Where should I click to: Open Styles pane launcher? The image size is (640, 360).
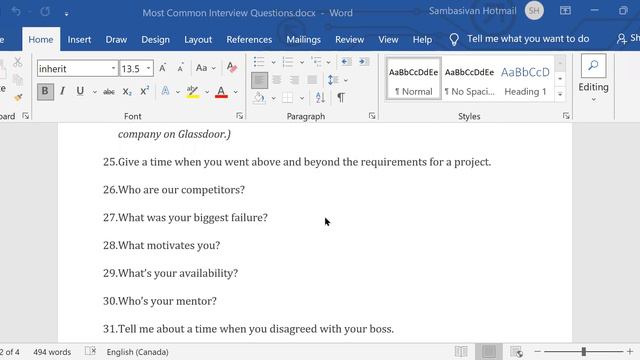566,116
